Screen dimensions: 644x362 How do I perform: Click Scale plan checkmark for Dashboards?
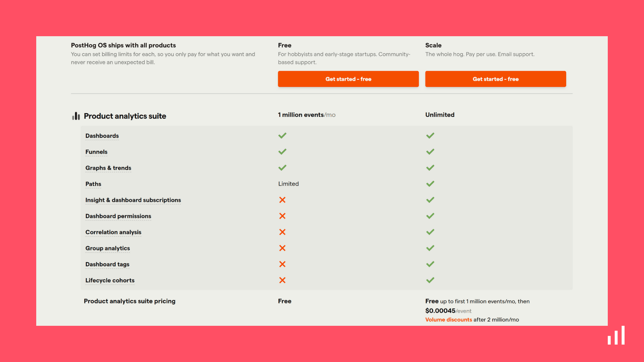(x=430, y=135)
